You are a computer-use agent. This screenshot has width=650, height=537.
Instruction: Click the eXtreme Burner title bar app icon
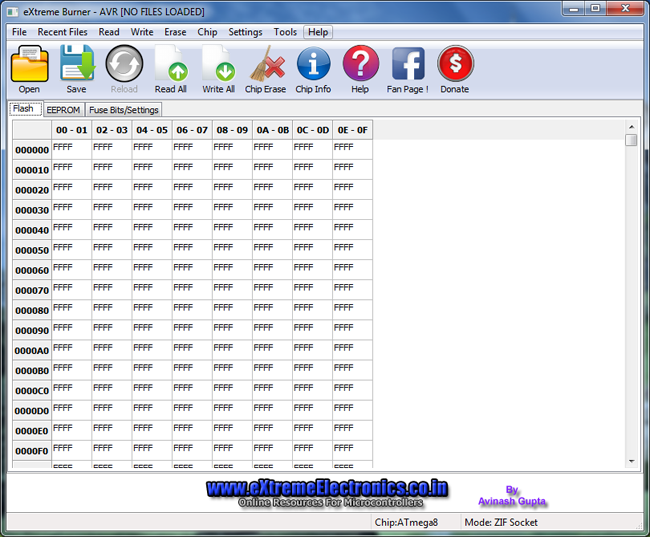(x=13, y=12)
